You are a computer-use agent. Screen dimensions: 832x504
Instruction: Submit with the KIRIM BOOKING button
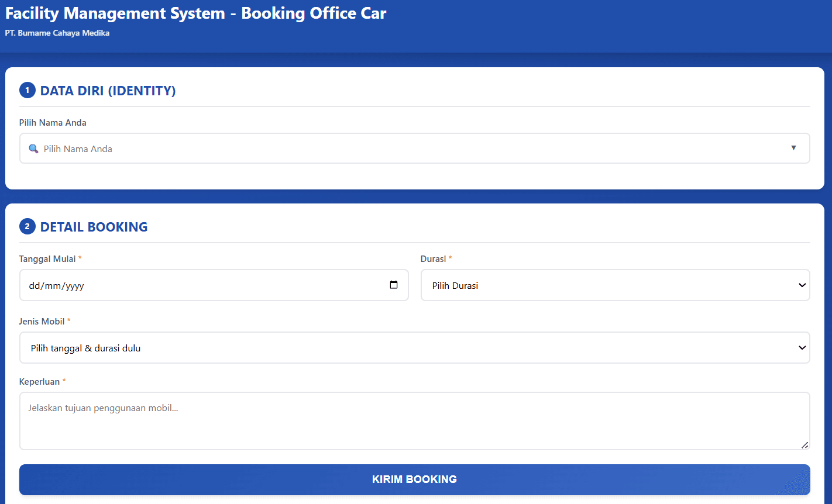(x=415, y=479)
